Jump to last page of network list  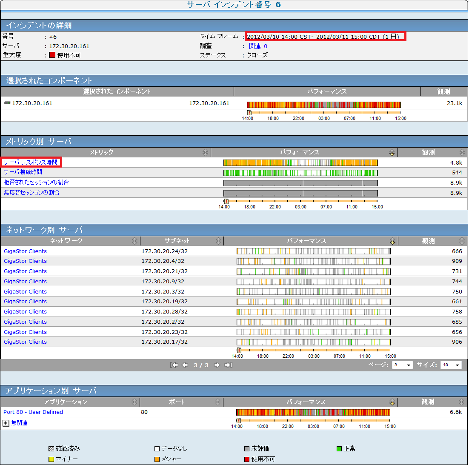pos(228,365)
